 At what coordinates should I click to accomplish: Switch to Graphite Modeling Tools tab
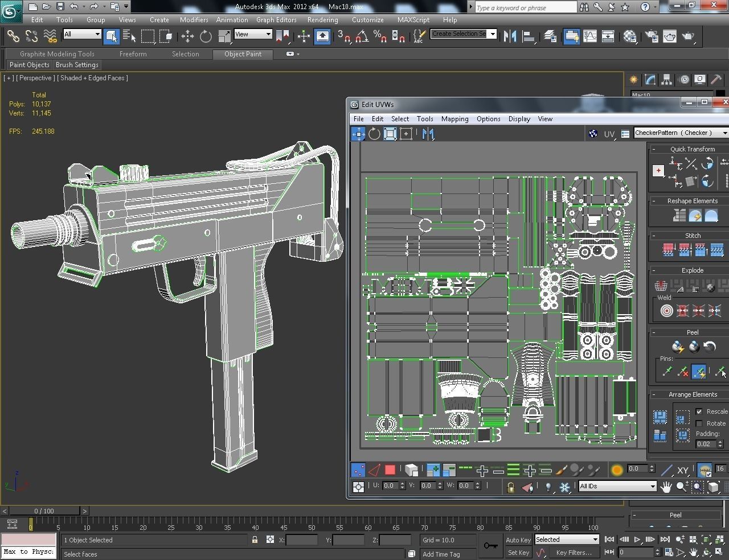point(57,54)
